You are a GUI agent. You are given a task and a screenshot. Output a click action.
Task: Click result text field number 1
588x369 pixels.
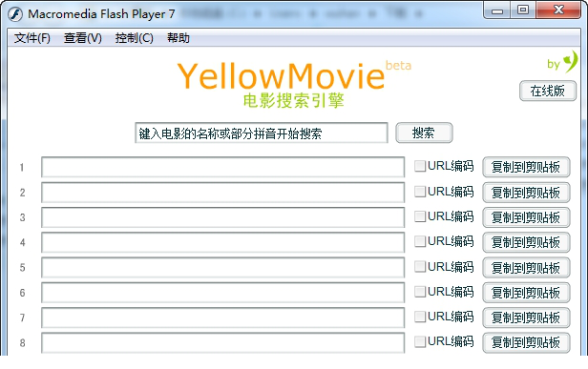(222, 167)
